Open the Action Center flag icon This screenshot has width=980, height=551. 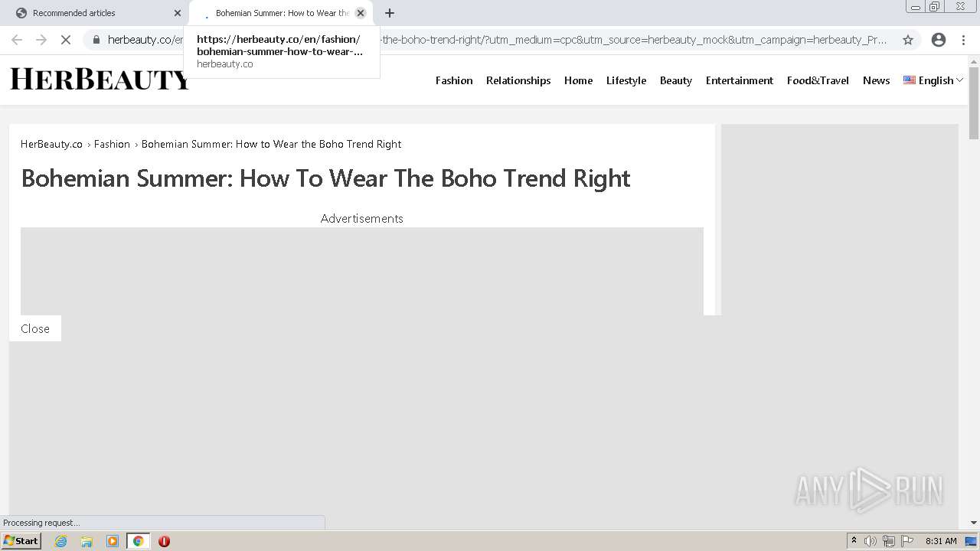(907, 541)
